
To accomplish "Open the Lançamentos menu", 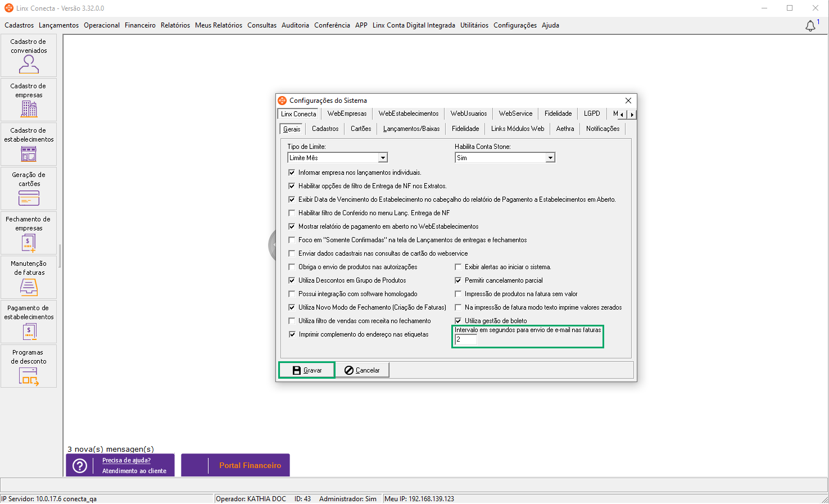I will [58, 25].
